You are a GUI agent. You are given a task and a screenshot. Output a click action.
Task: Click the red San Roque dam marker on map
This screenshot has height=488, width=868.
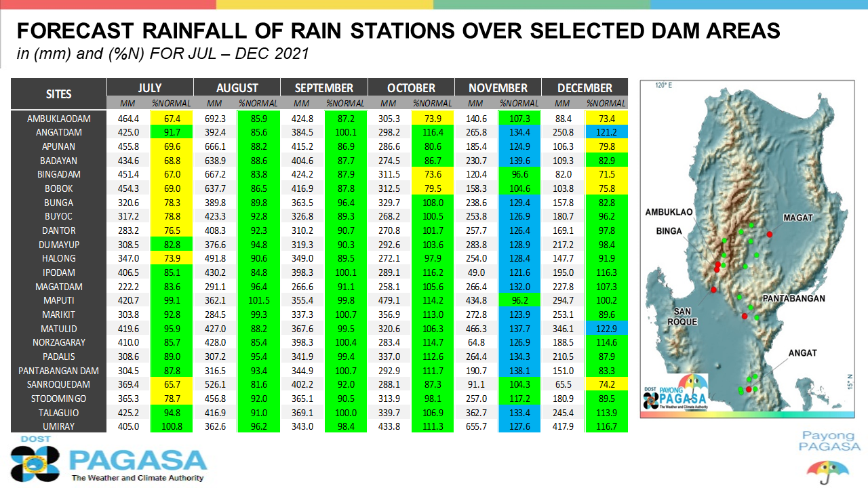[x=713, y=290]
